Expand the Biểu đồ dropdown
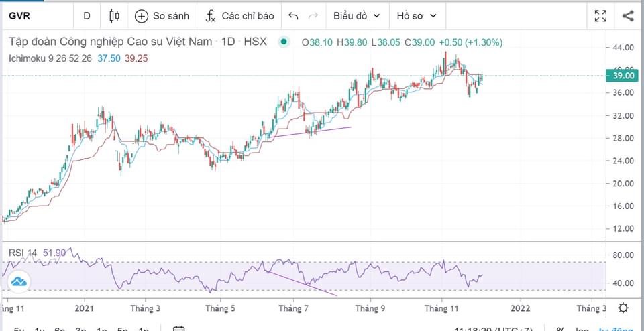This screenshot has width=644, height=331. [356, 16]
